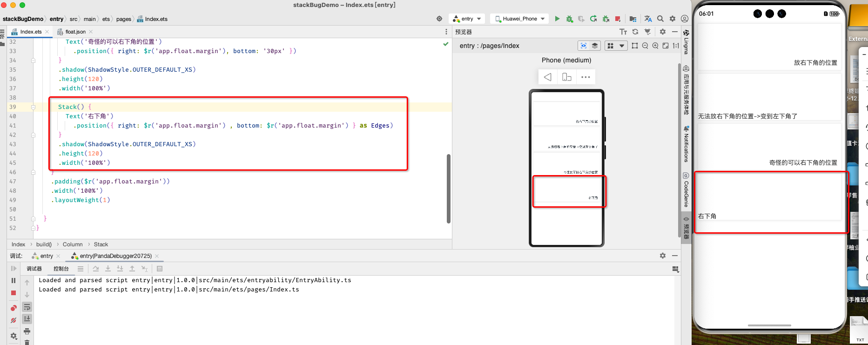Click the translate language icon in toolbar
This screenshot has height=345, width=868.
tap(648, 19)
